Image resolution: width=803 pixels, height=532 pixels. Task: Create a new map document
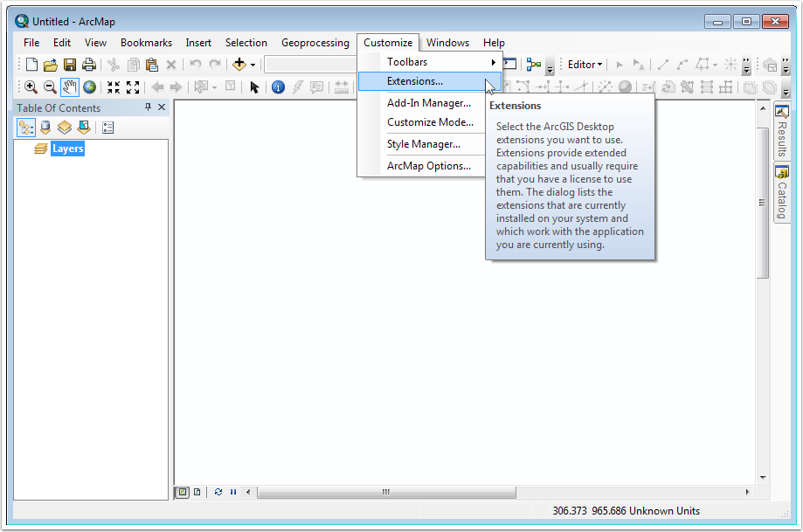[31, 65]
